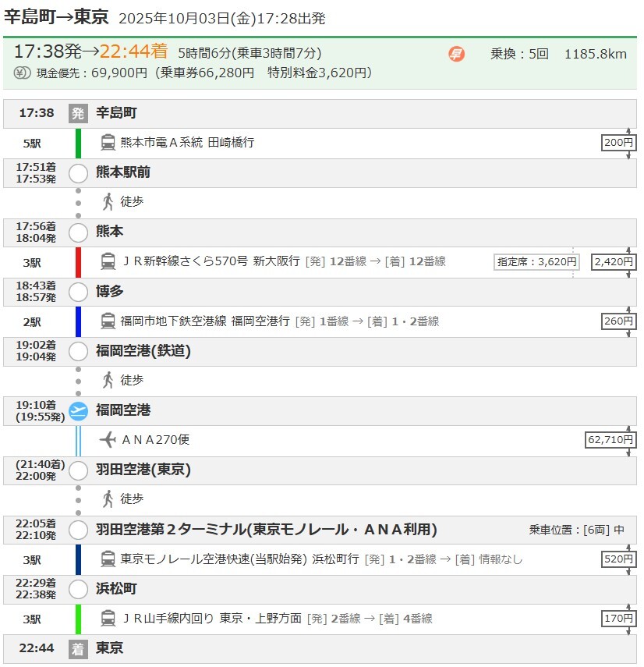Click the walking icon after 羽田空港(東京)
This screenshot has height=667, width=644.
point(108,499)
